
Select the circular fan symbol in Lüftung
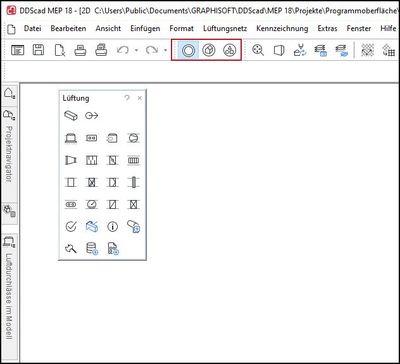(133, 138)
